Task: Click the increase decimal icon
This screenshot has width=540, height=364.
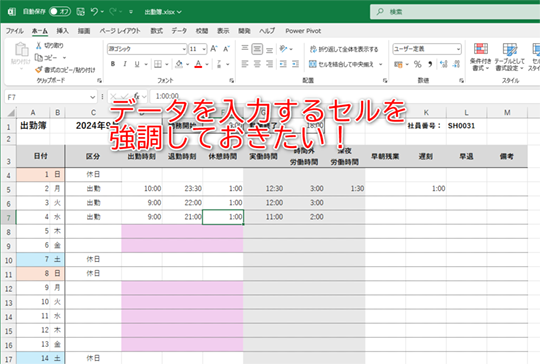Action: point(444,64)
